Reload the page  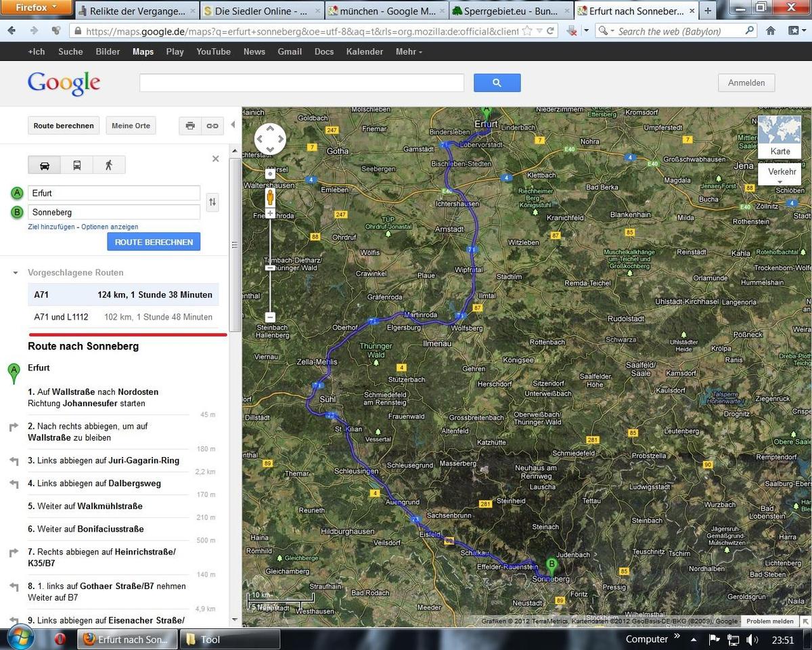551,31
